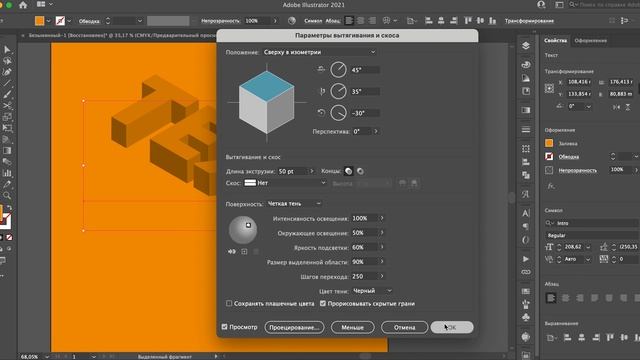Click Opacity link in Properties panel

point(578,170)
